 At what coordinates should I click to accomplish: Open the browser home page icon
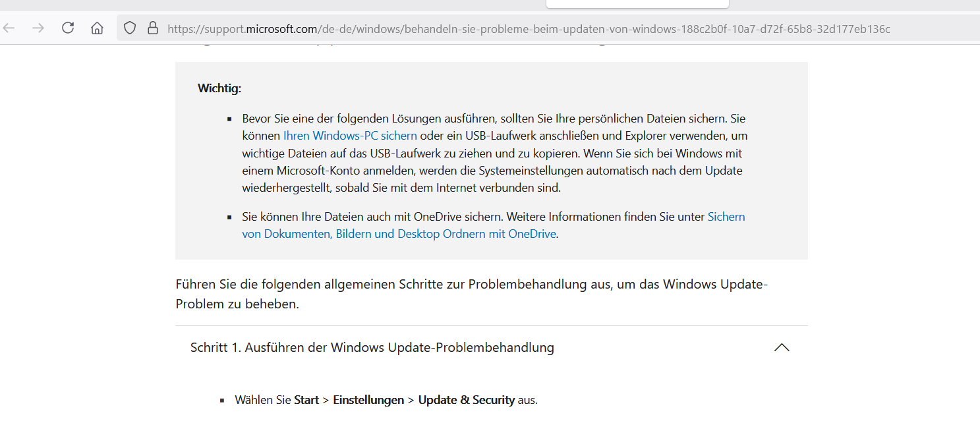pos(97,28)
